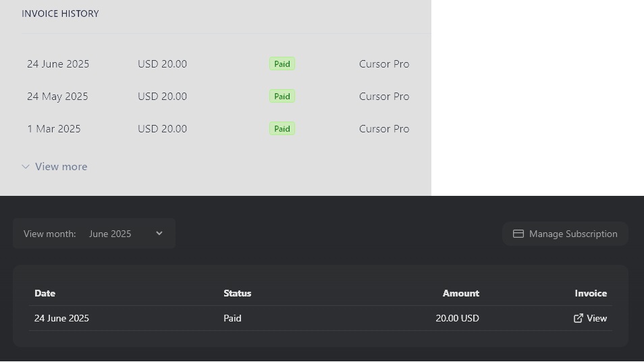Viewport: 644px width, 362px height.
Task: Click the View more chevron icon
Action: (26, 166)
